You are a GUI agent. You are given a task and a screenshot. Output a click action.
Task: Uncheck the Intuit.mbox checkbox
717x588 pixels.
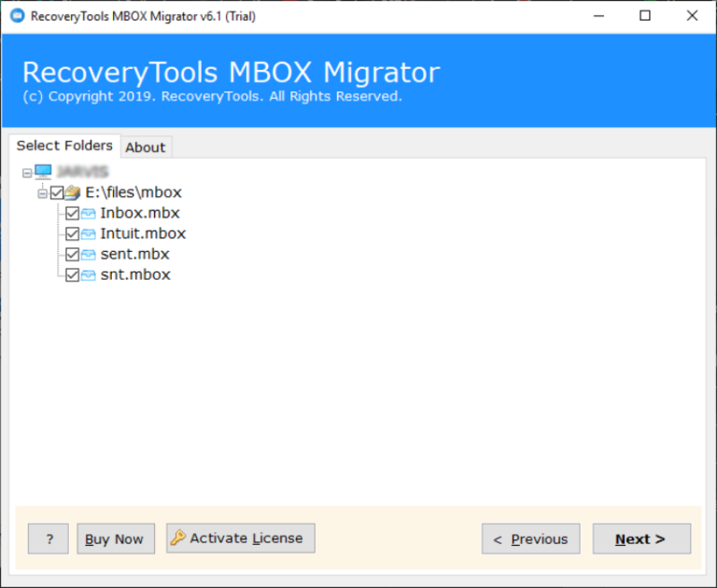point(73,234)
